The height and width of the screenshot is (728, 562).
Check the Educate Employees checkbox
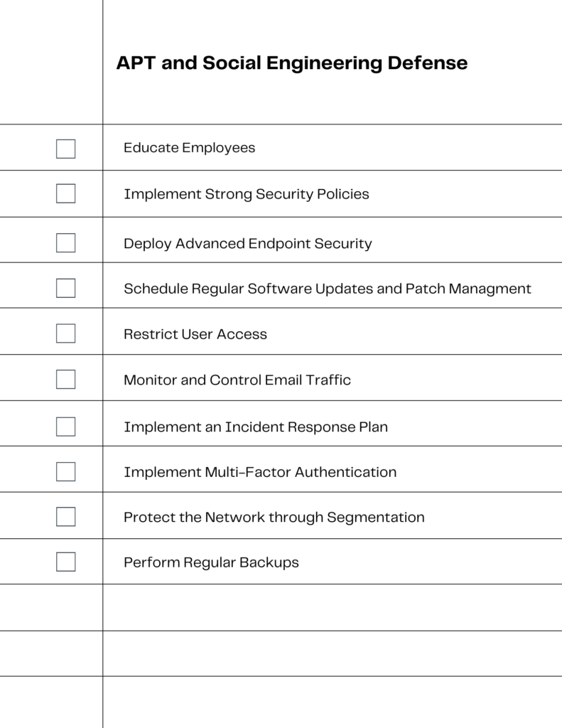pyautogui.click(x=65, y=149)
